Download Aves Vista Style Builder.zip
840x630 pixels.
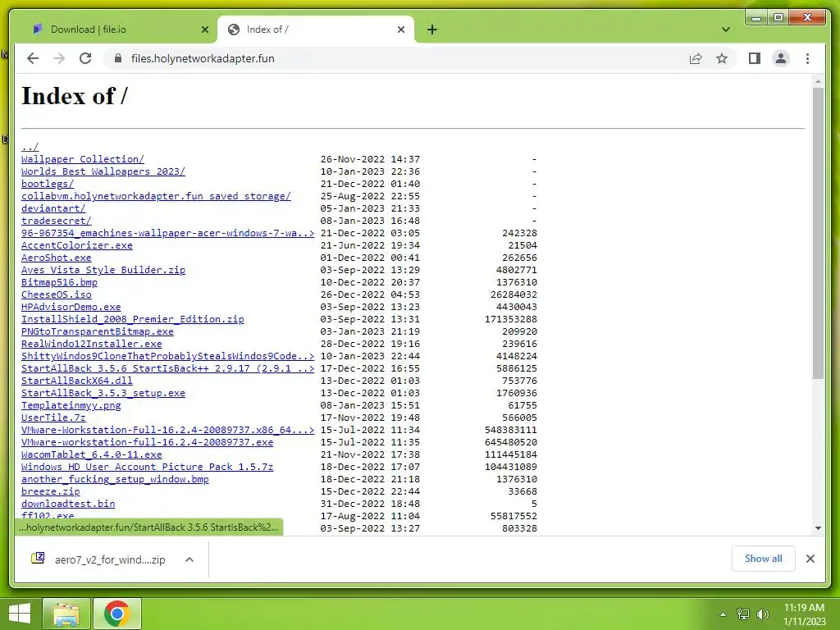coord(103,270)
